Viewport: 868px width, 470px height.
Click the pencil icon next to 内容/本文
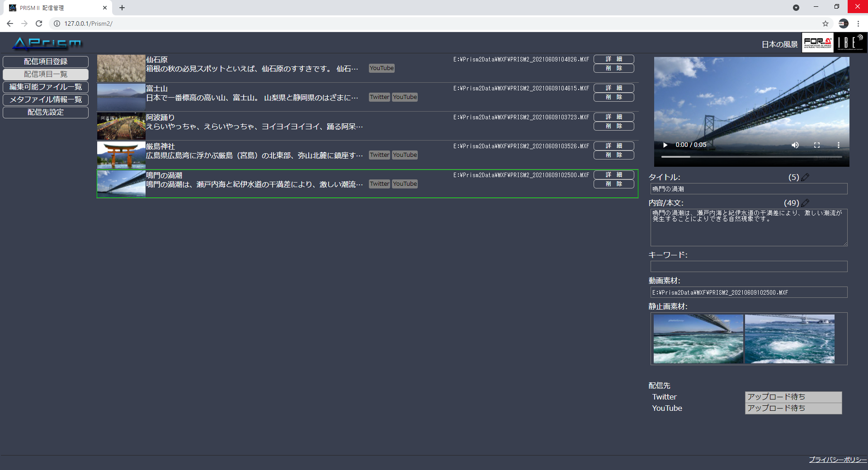[x=805, y=203]
